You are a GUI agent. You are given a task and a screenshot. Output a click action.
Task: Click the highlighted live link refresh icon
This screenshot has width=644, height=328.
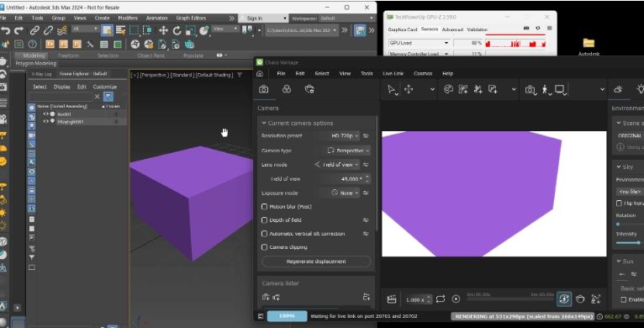564,299
